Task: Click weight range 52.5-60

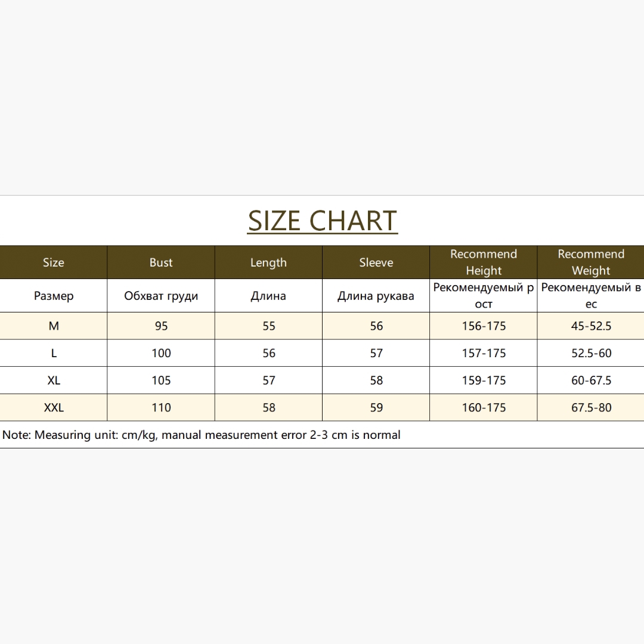Action: [590, 353]
